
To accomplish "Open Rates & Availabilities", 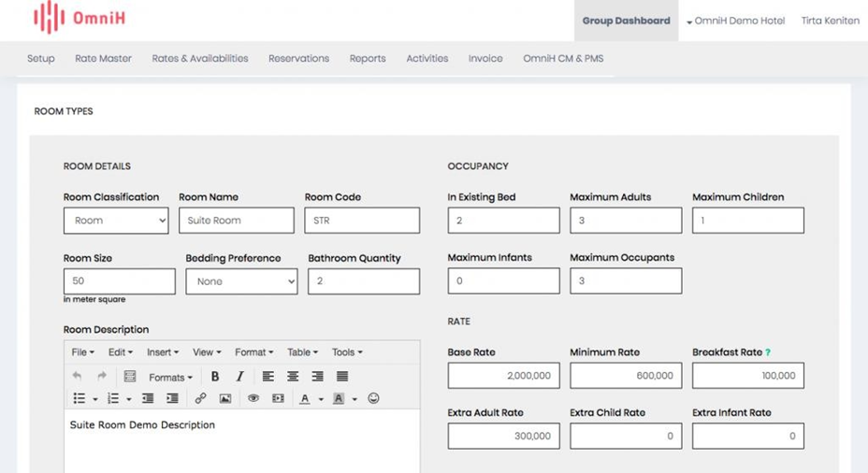I will coord(200,59).
